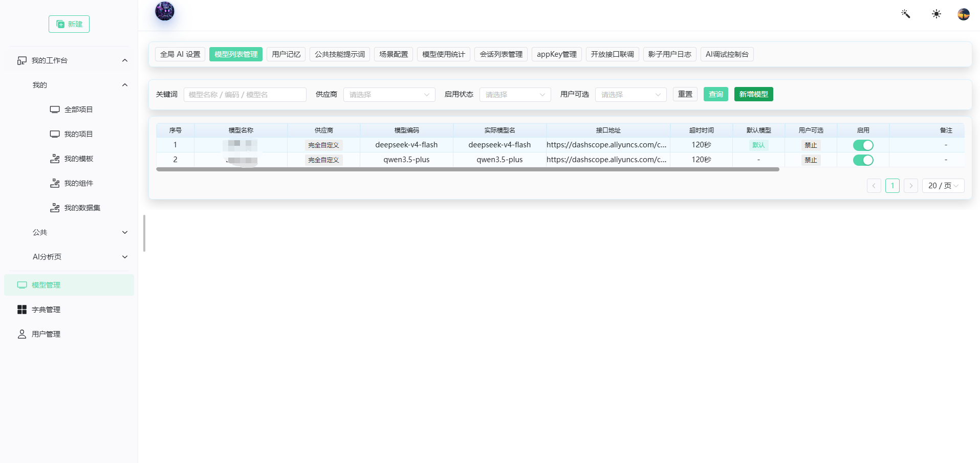Click the 禁止 tag in the qwen3.5-plus row

pos(811,160)
